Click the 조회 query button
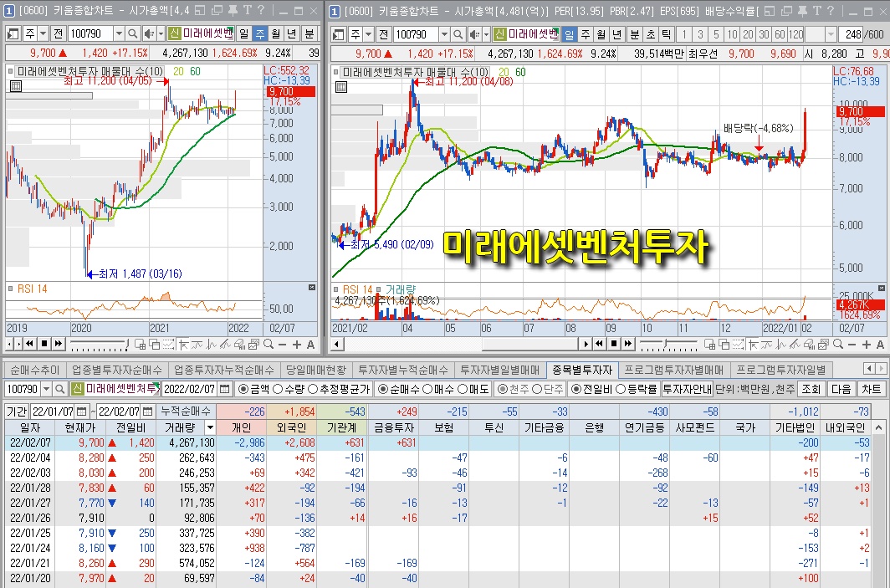The width and height of the screenshot is (890, 588). 811,390
